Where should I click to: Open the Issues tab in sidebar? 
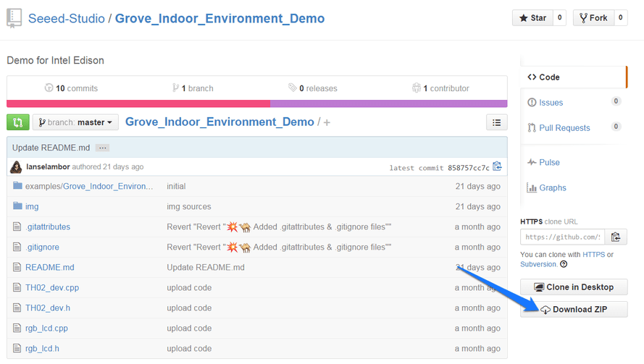(551, 103)
